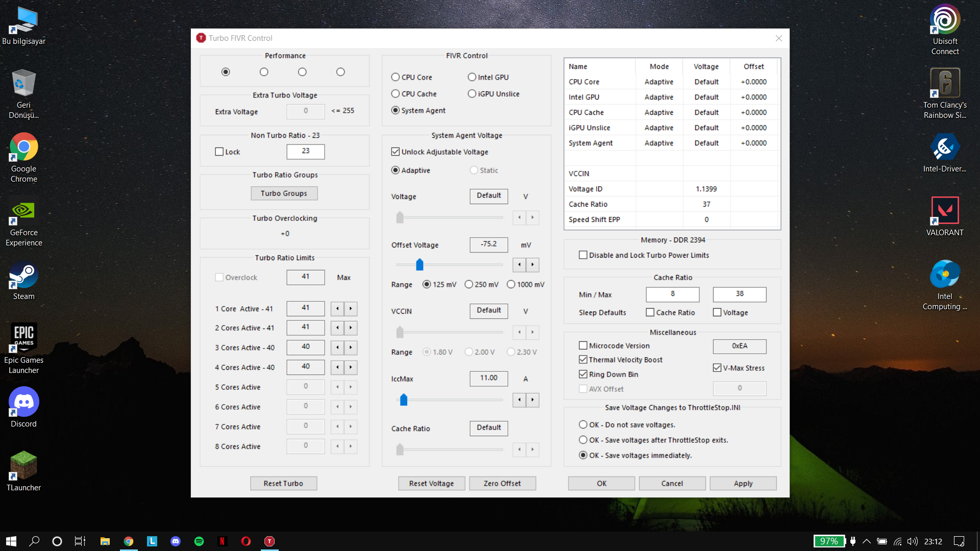This screenshot has width=980, height=551.
Task: Choose the 250 mV range option
Action: (x=469, y=285)
